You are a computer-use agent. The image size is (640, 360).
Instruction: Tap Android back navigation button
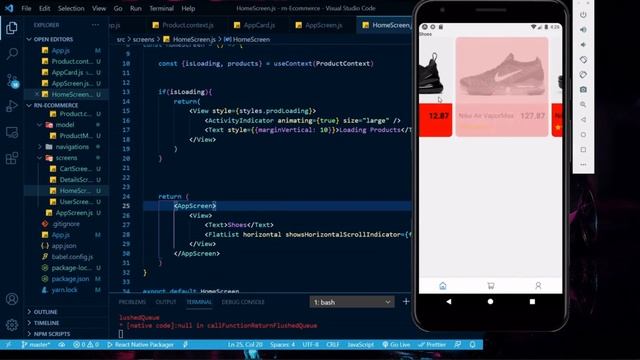[449, 302]
